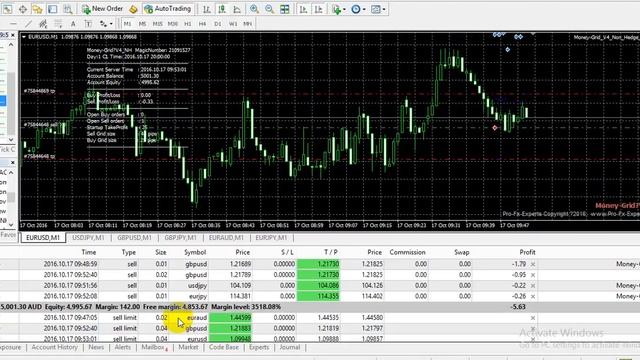Open the Data Window crosshair icon
The image size is (640, 360).
(22, 9)
